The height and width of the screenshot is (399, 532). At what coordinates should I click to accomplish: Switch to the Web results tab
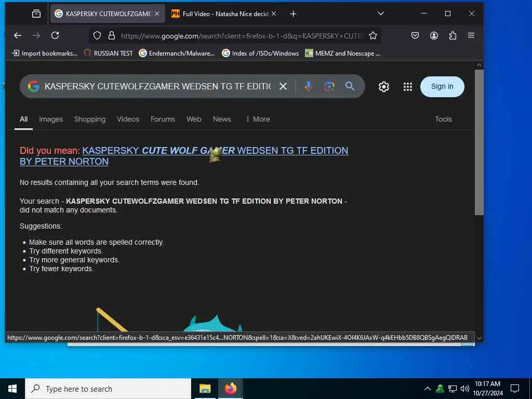click(194, 119)
